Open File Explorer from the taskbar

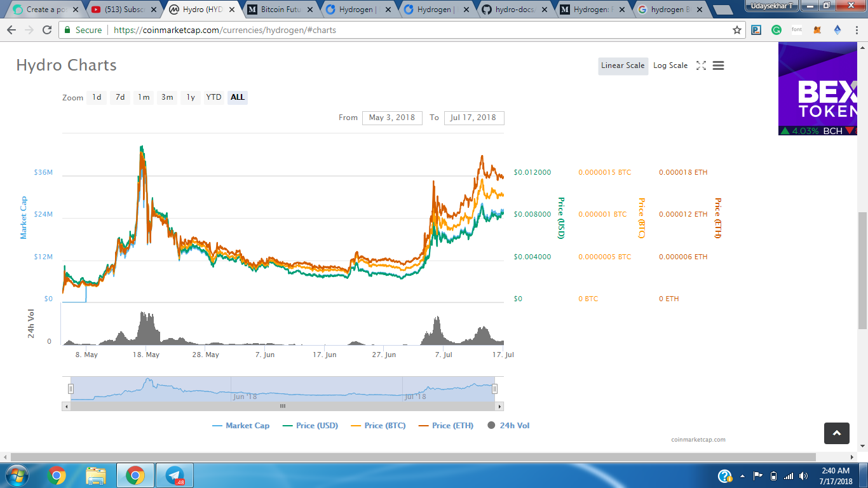point(96,475)
